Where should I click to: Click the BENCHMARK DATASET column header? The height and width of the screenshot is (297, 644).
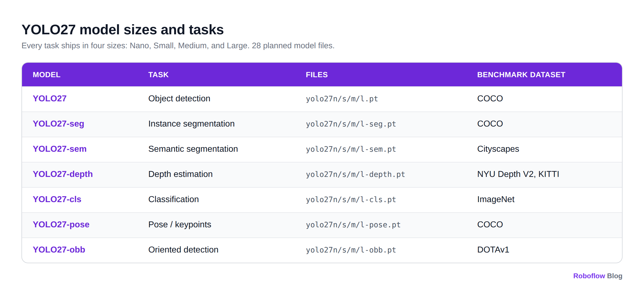(x=521, y=75)
